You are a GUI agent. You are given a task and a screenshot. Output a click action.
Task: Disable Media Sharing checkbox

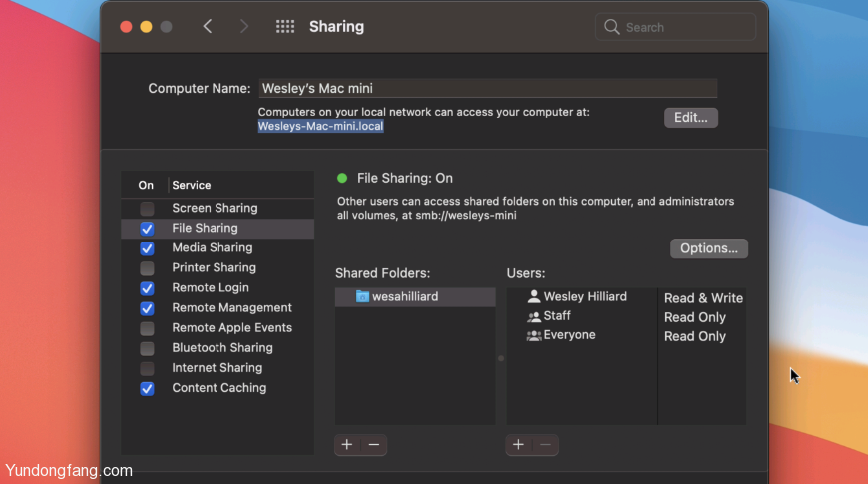[x=147, y=248]
